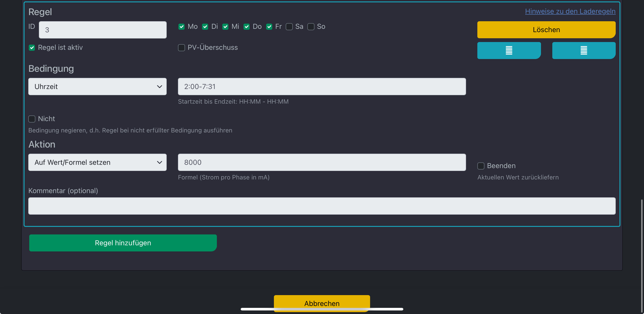
Task: Click the right teal striped-icon button under Löschen
Action: pos(584,51)
